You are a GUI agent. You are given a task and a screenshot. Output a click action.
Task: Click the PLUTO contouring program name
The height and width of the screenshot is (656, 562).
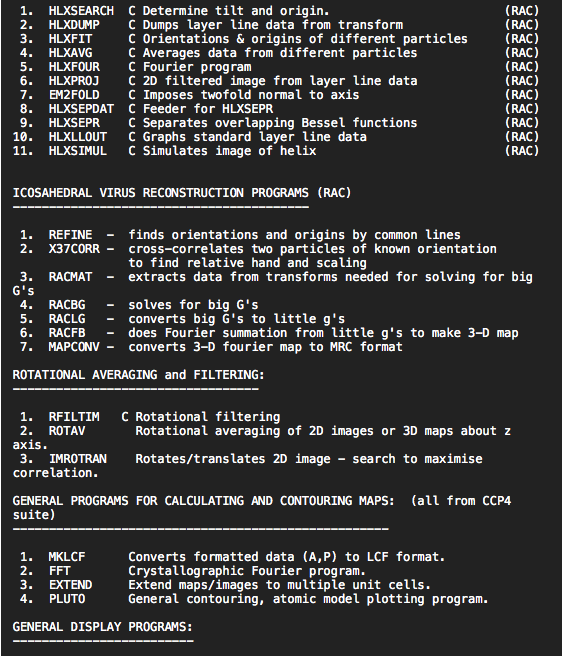pyautogui.click(x=67, y=599)
